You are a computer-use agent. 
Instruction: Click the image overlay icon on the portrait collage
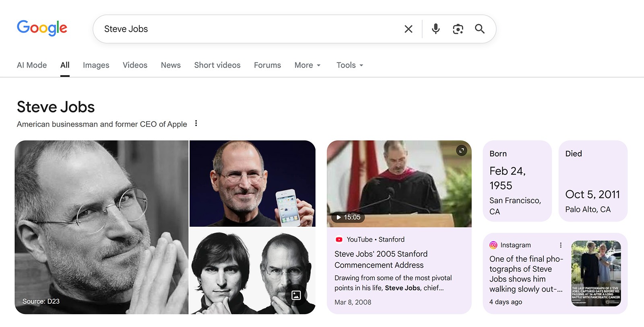click(296, 295)
